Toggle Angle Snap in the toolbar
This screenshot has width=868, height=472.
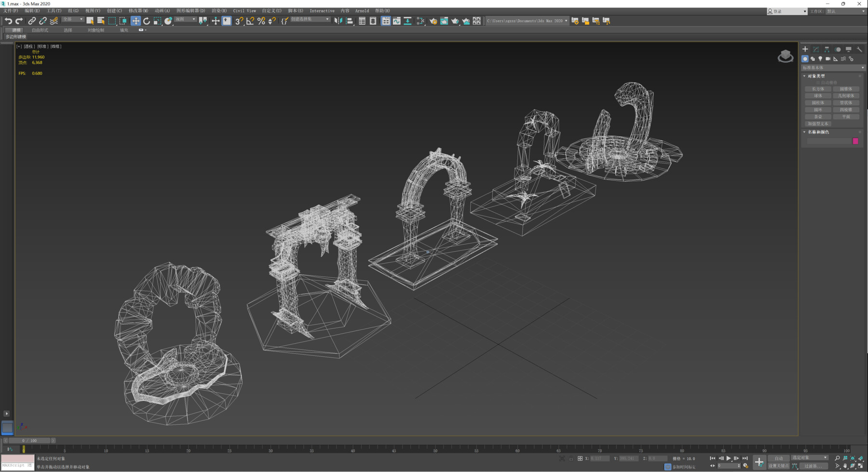point(250,21)
